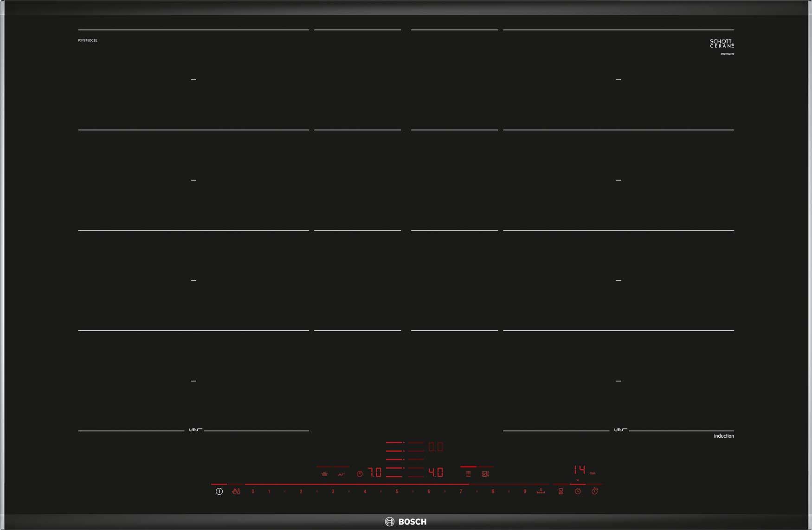Set power slider to level 5
812x530 pixels.
point(397,491)
